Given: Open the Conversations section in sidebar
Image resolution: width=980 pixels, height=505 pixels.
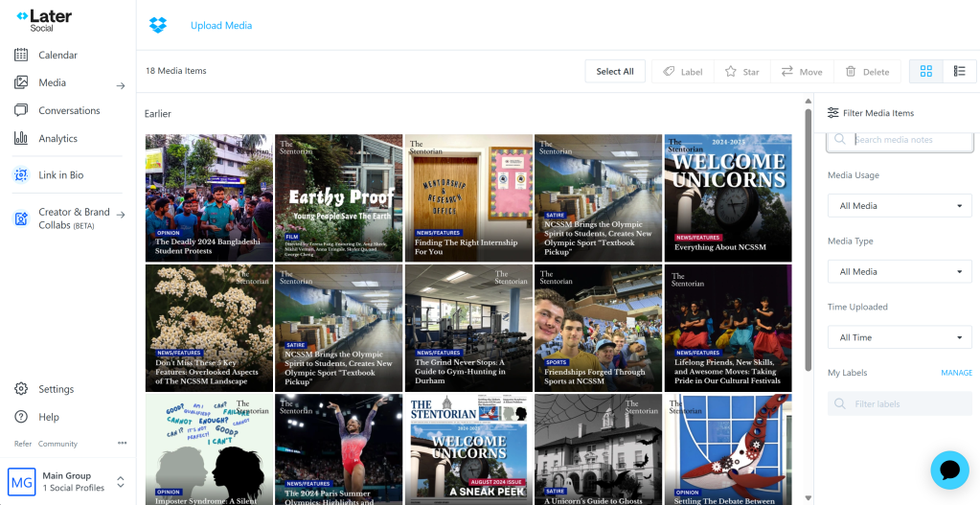Looking at the screenshot, I should click(69, 111).
